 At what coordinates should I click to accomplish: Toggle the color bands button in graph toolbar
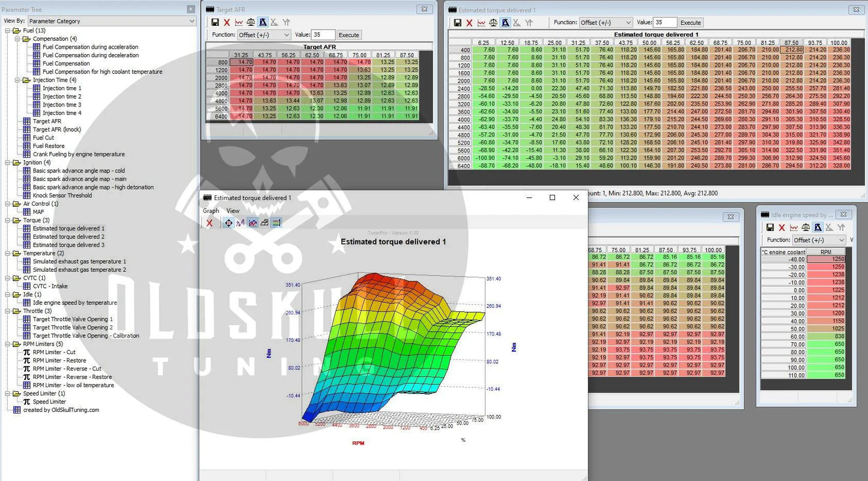pyautogui.click(x=276, y=223)
